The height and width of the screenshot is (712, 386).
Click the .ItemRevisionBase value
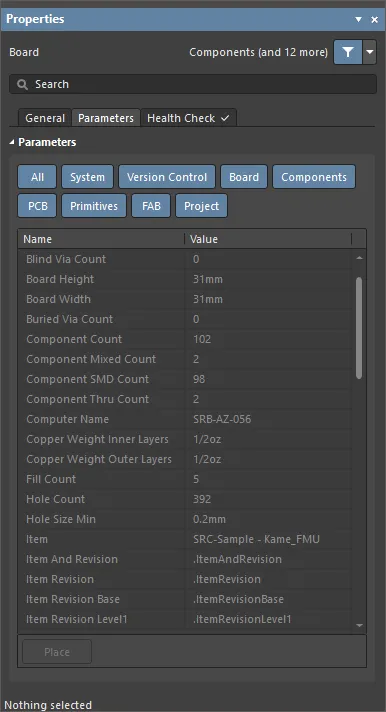(238, 599)
